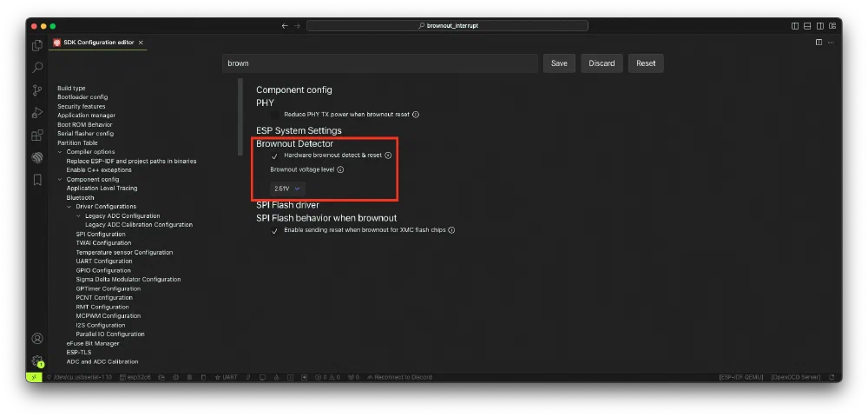Image resolution: width=868 pixels, height=417 pixels.
Task: Collapse the Driver Configurations tree node
Action: (70, 207)
